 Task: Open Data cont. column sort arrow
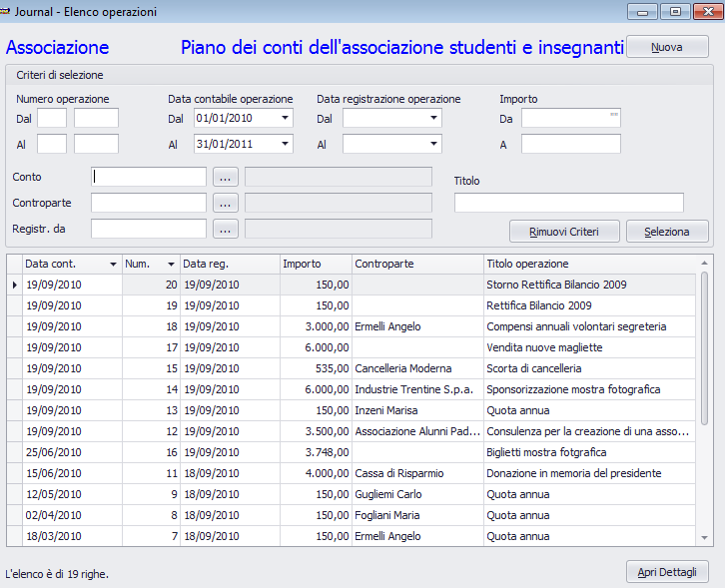point(113,264)
